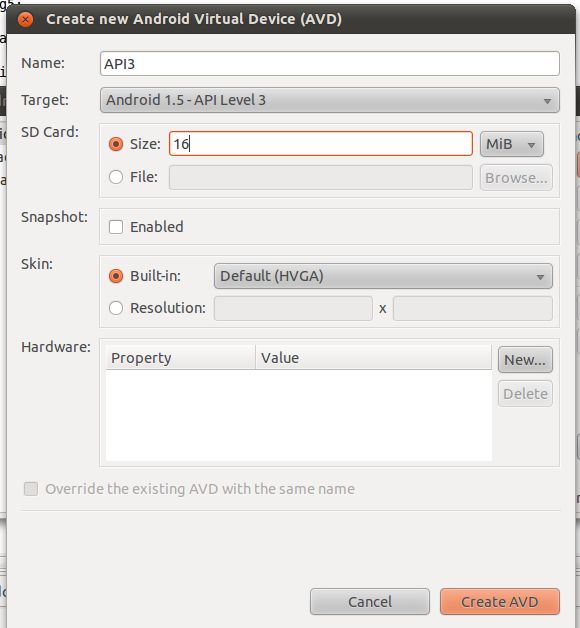Click the Name field containing API3
The height and width of the screenshot is (628, 580).
click(330, 63)
